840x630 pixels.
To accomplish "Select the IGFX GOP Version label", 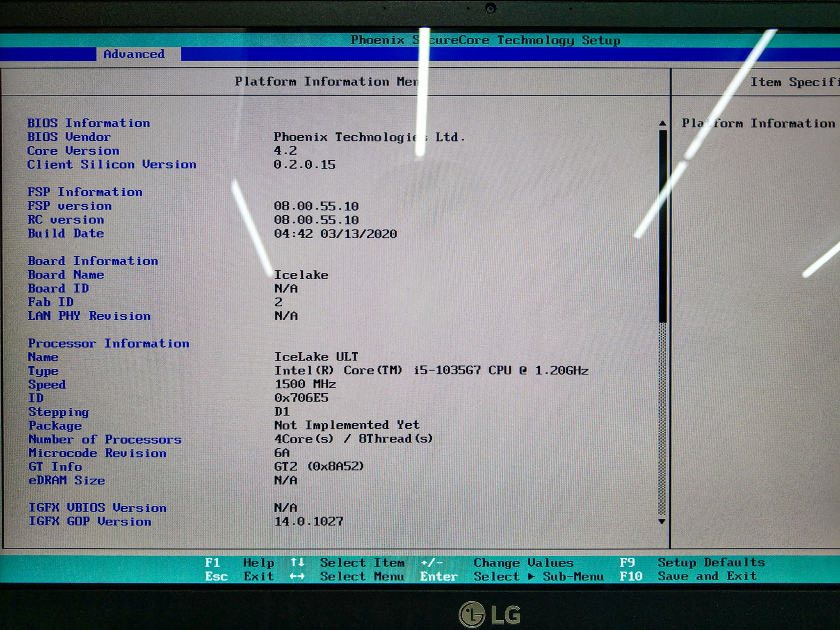I will click(89, 522).
